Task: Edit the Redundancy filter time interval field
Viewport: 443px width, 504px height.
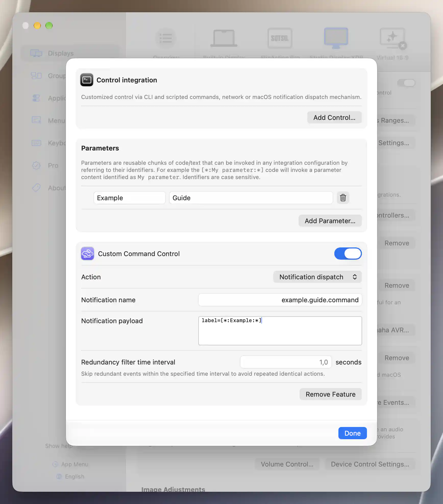Action: [286, 362]
